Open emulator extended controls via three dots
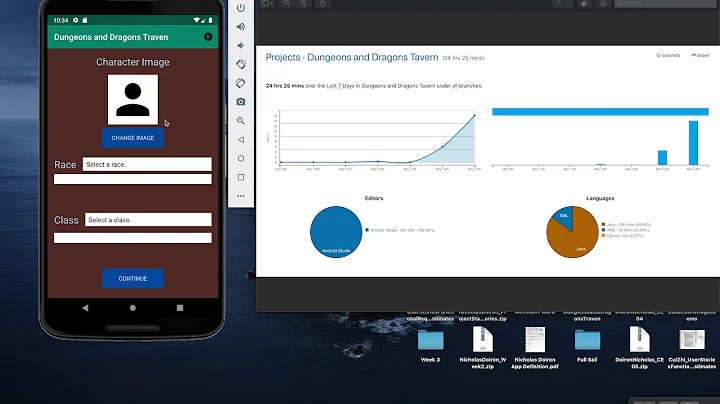Screen dimensions: 720x404 click(x=241, y=196)
